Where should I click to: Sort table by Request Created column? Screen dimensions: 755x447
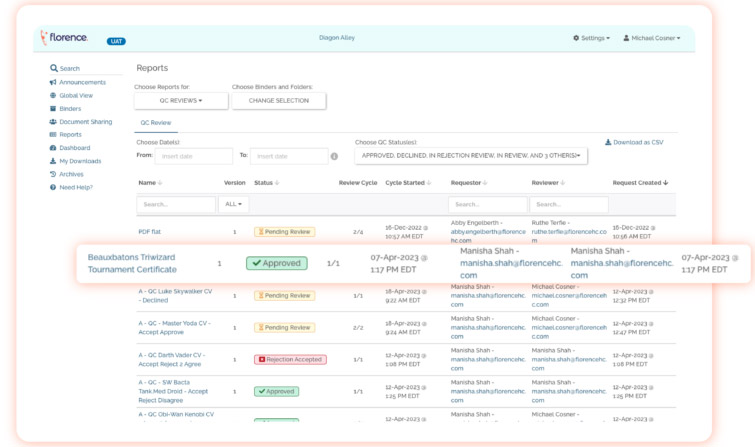(641, 183)
